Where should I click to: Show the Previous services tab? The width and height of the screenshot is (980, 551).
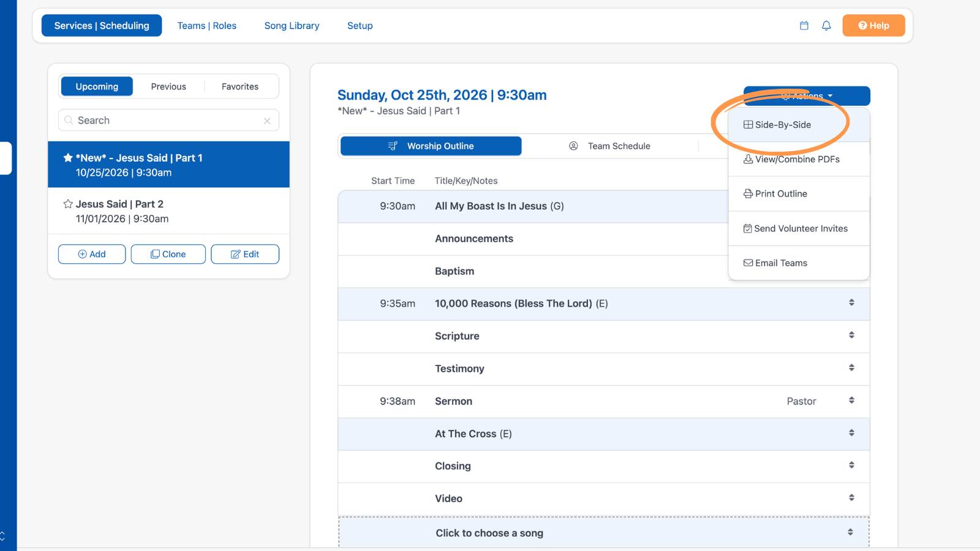pyautogui.click(x=168, y=86)
